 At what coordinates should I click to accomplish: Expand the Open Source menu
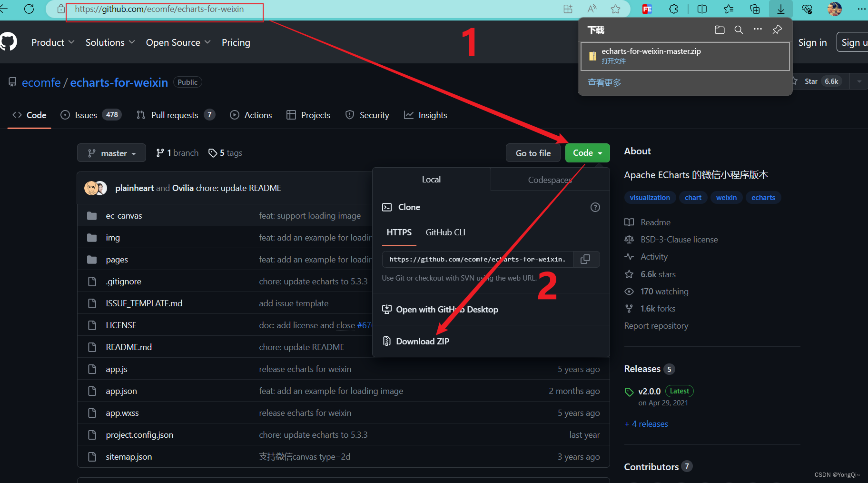point(178,42)
